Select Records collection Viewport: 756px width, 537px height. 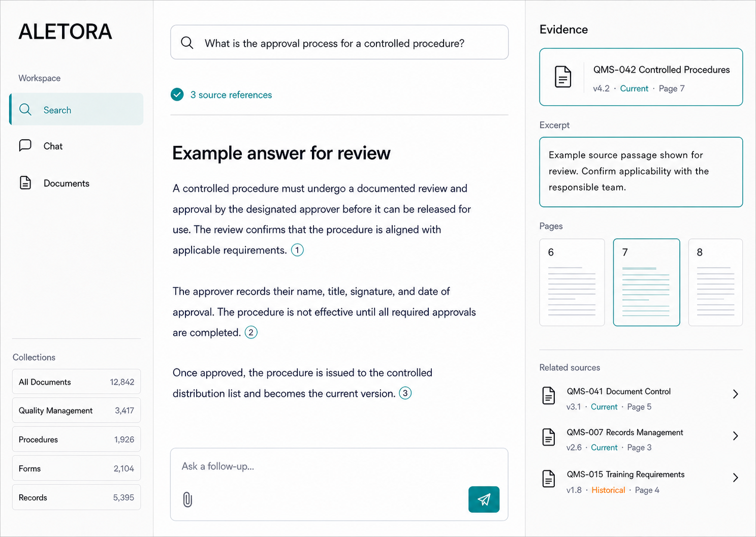[76, 497]
